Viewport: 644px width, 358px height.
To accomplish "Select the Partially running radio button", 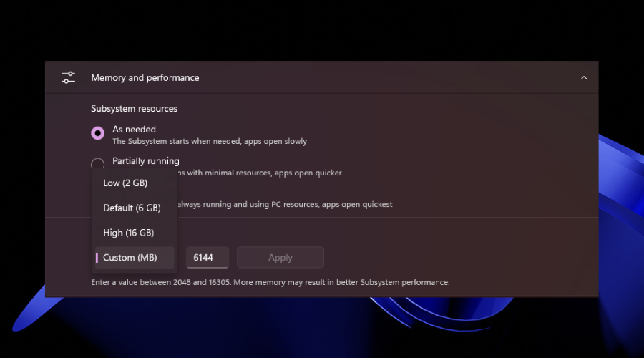I will click(x=98, y=163).
